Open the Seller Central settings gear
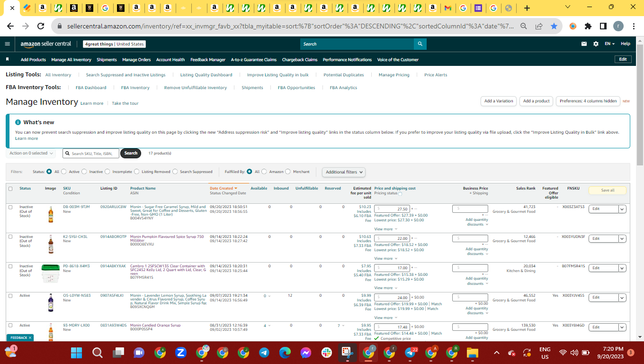The width and height of the screenshot is (644, 364). tap(596, 44)
